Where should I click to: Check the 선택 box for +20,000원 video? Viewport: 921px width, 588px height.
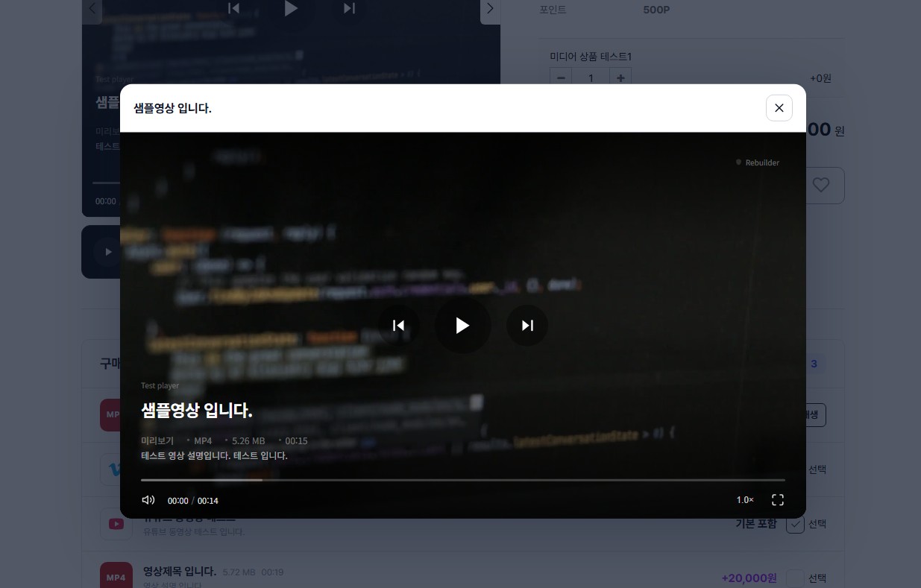tap(795, 578)
